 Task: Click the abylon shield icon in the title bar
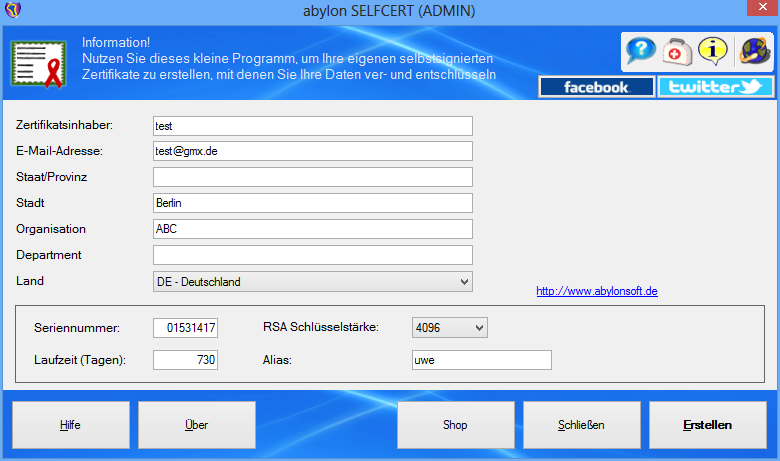point(13,9)
